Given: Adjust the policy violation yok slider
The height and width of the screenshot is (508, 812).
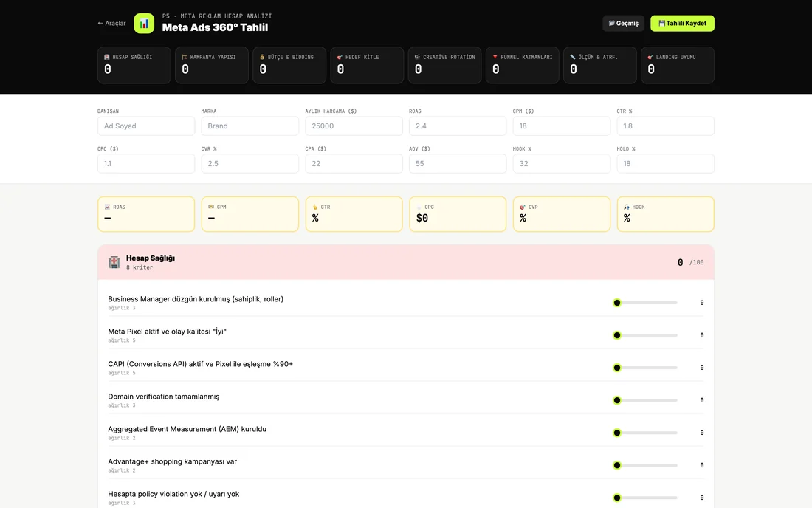Looking at the screenshot, I should [x=644, y=498].
